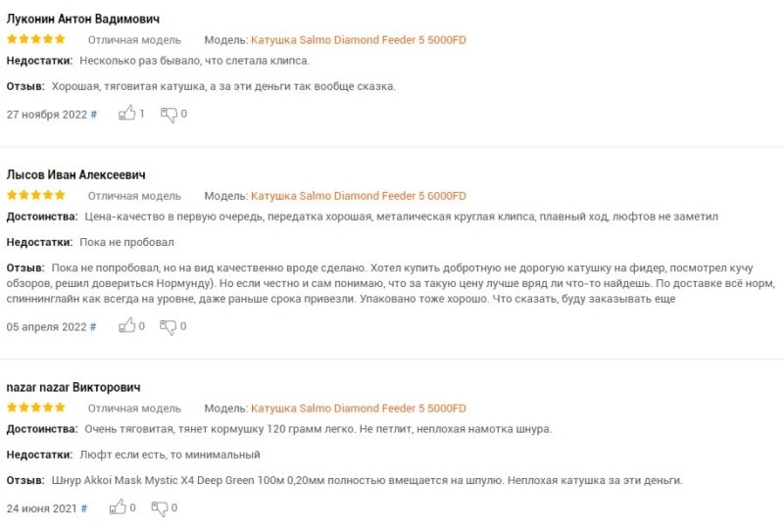Click 'Отличная модель' label in Лысов's review
Viewport: 784px width, 532px height.
pyautogui.click(x=134, y=196)
